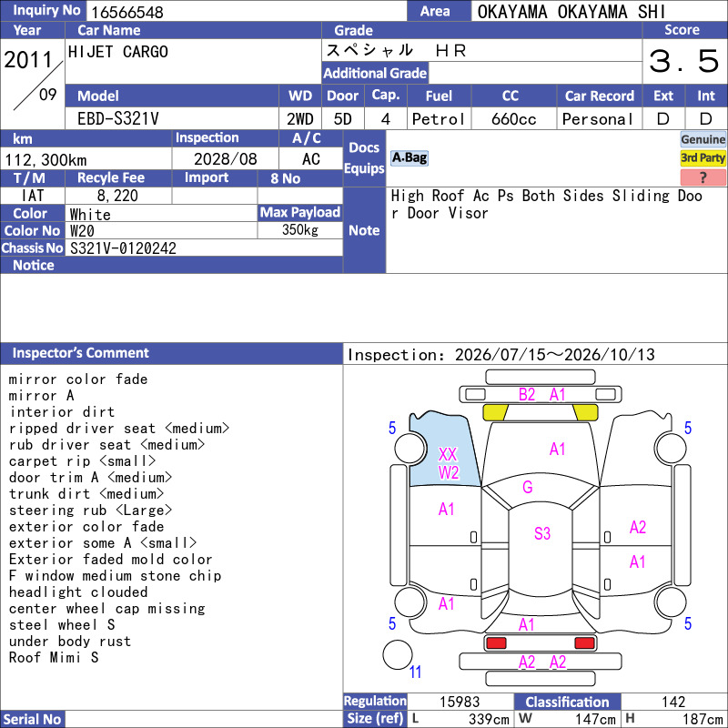The height and width of the screenshot is (728, 728).
Task: Click the comment 'under body rust'
Action: (x=70, y=641)
